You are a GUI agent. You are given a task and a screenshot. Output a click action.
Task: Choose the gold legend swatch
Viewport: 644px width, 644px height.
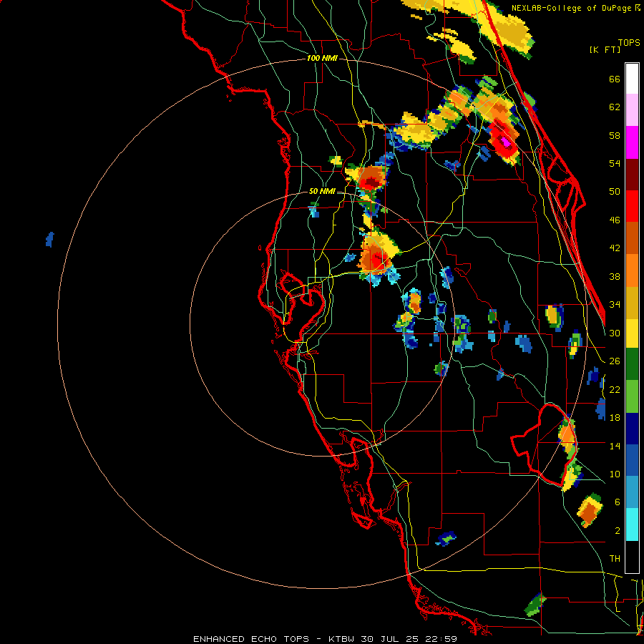632,303
